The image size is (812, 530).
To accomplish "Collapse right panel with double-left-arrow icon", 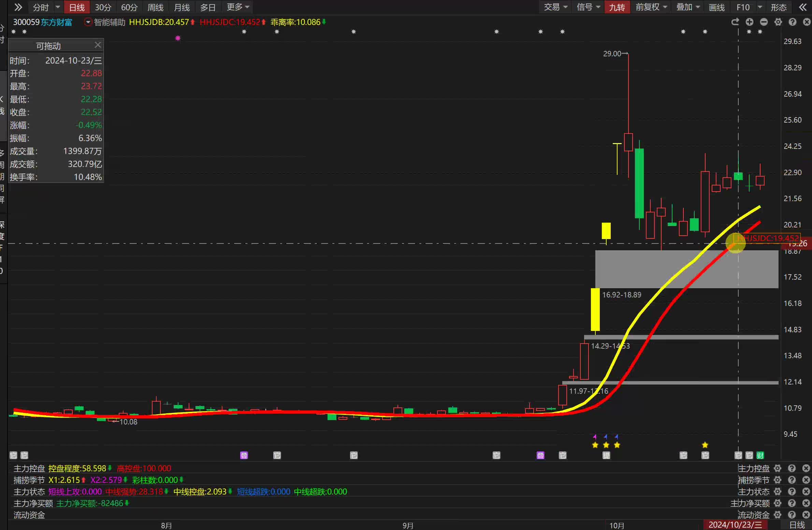I will (x=803, y=7).
